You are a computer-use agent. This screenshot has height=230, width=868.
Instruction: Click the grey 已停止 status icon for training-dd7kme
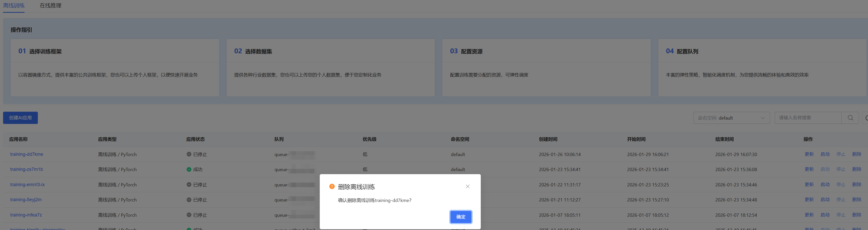click(189, 154)
